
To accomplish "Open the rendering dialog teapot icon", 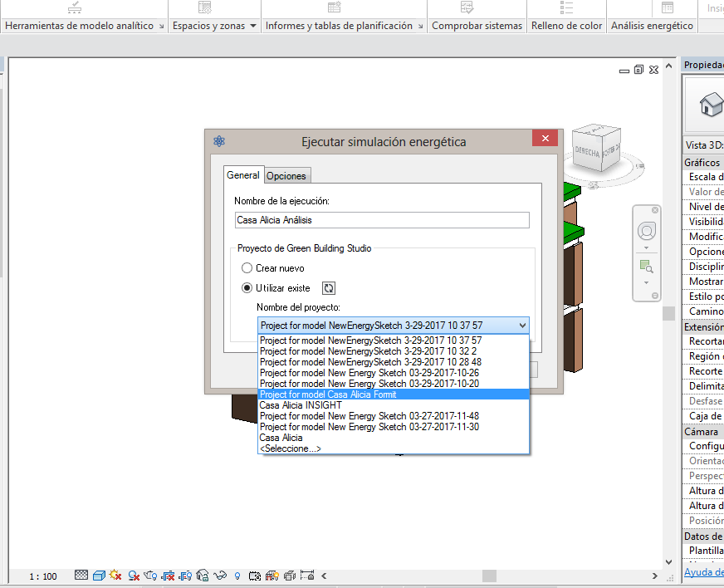I will (x=150, y=576).
